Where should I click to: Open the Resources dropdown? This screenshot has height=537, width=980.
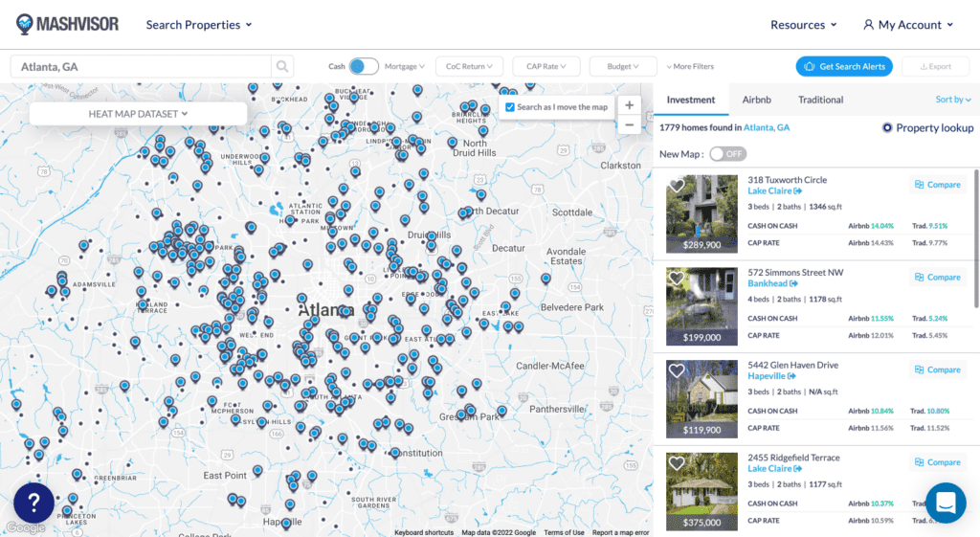(803, 24)
